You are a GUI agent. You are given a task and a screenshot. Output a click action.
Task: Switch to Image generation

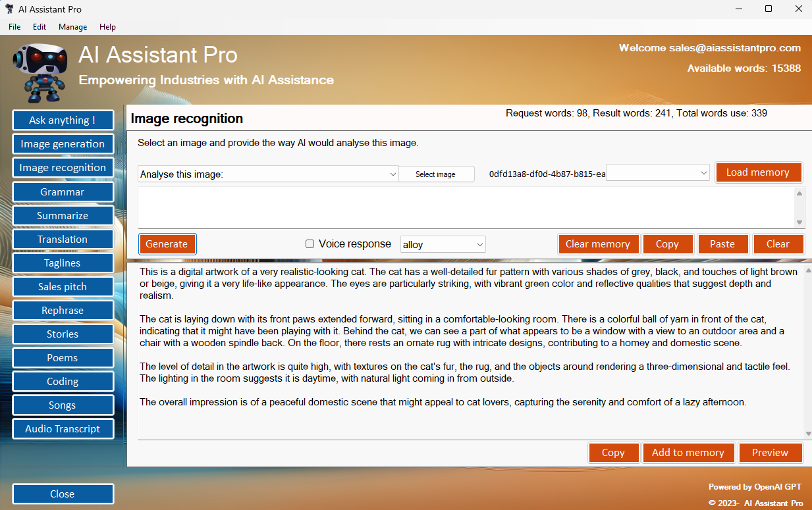63,144
